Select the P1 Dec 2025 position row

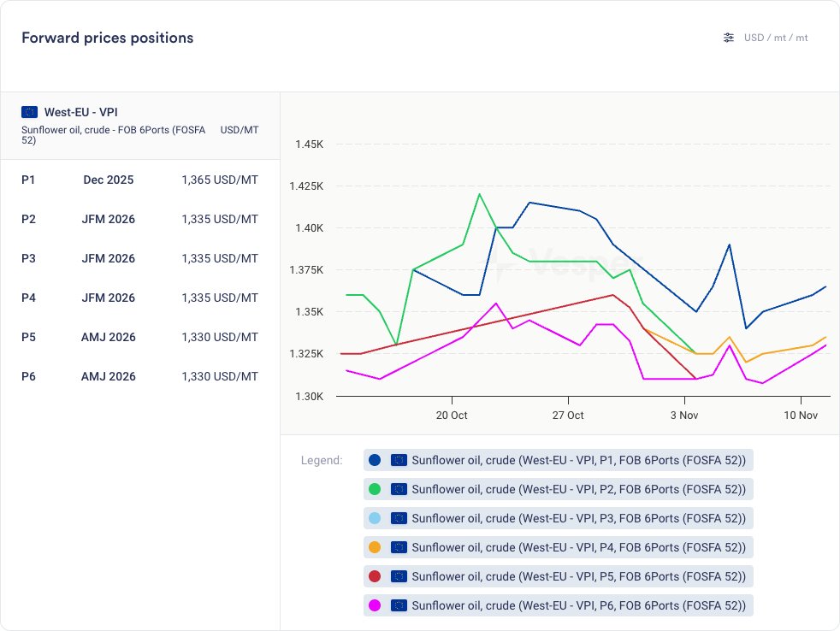(139, 180)
